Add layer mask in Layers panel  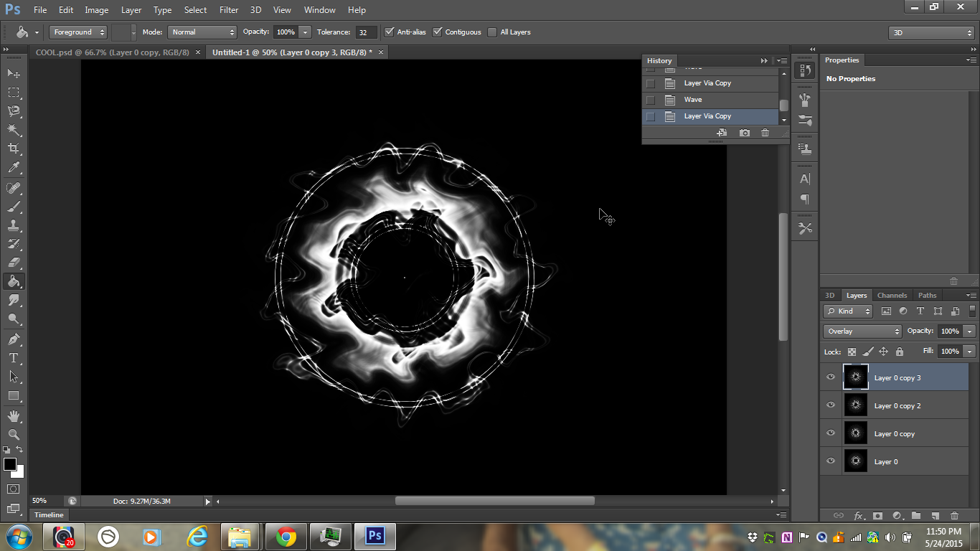point(877,516)
